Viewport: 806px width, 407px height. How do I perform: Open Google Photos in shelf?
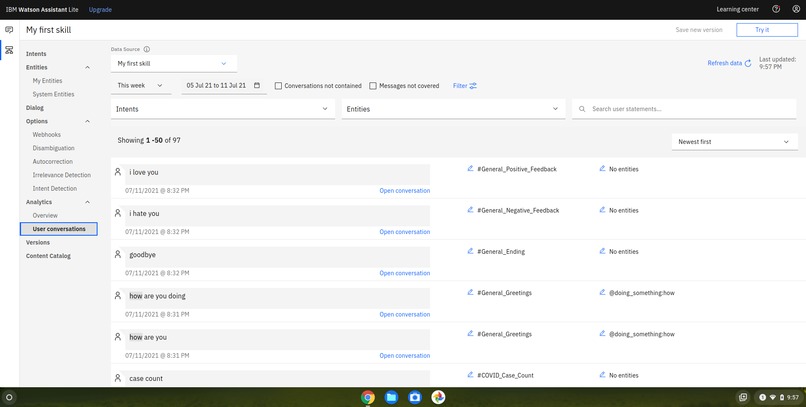pos(438,397)
